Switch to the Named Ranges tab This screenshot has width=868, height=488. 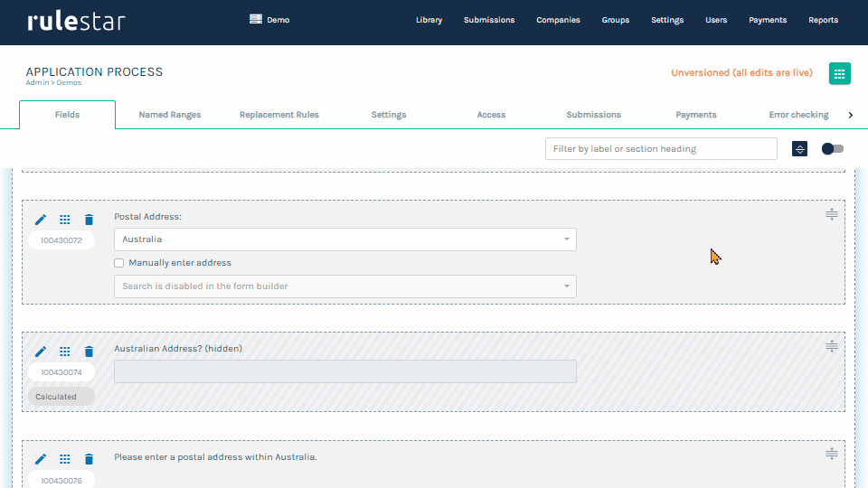170,115
